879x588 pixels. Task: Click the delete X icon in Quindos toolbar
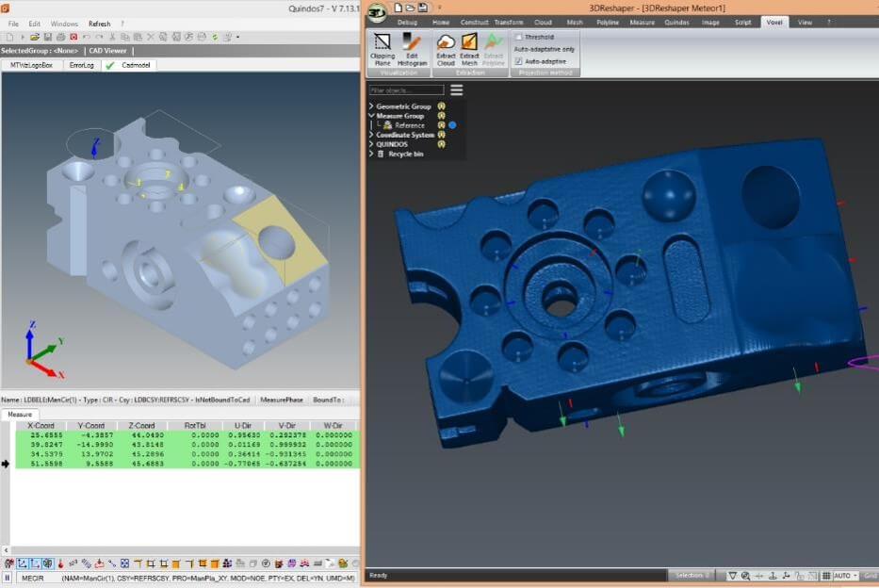point(150,37)
